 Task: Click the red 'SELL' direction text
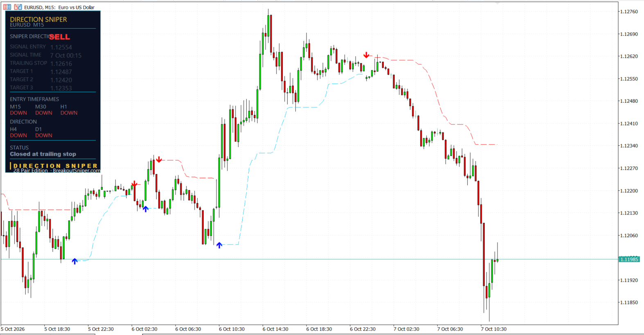(x=60, y=37)
